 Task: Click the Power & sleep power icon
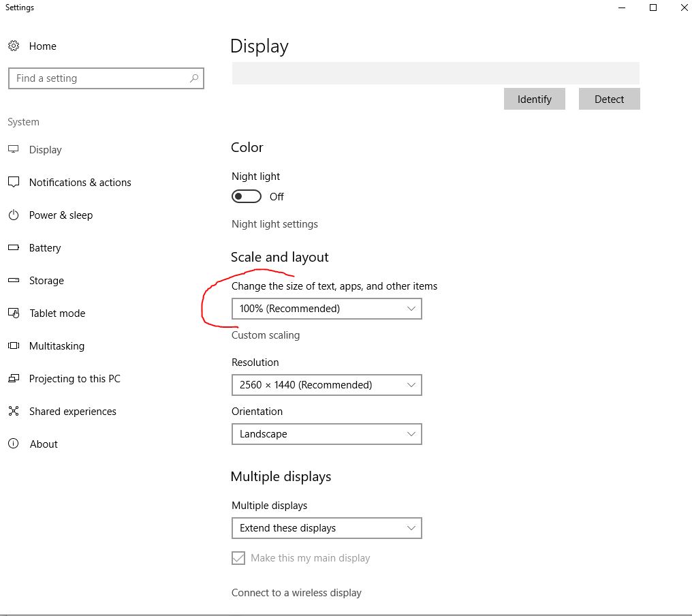[14, 215]
